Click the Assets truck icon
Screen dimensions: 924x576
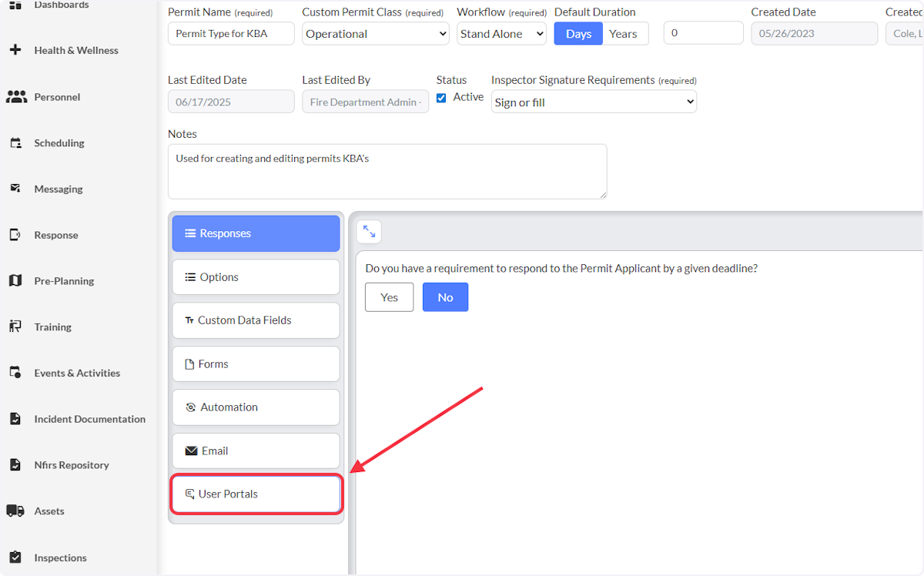[x=15, y=511]
